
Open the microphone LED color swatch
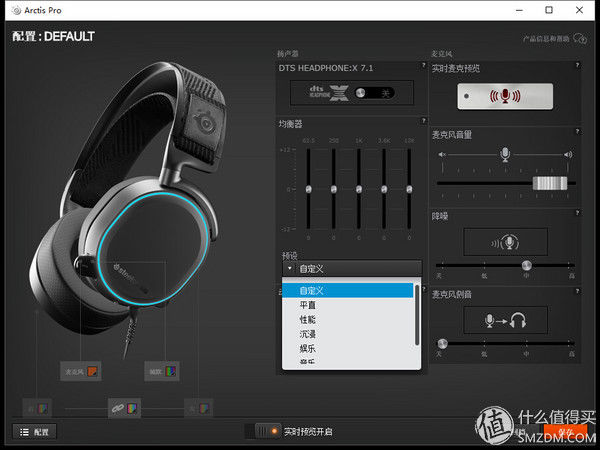pos(92,371)
